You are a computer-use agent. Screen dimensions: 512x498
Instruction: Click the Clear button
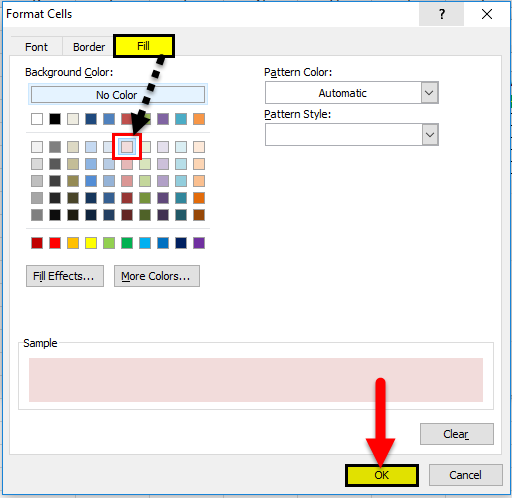click(x=457, y=434)
